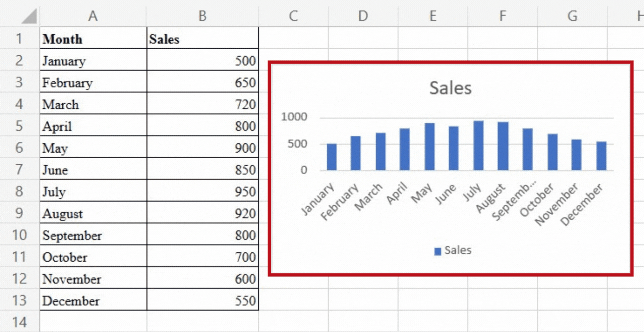Screen dimensions: 644x332
Task: Click the 500 vertical axis label on chart
Action: coord(297,144)
